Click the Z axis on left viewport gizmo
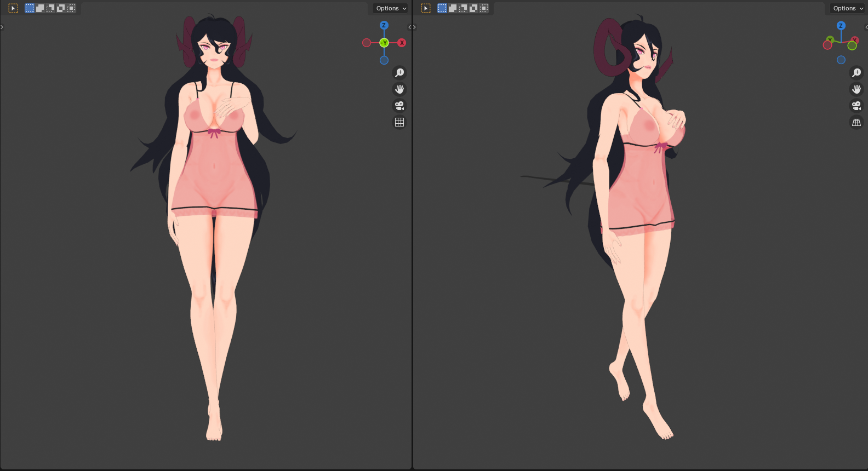The image size is (868, 471). 384,25
